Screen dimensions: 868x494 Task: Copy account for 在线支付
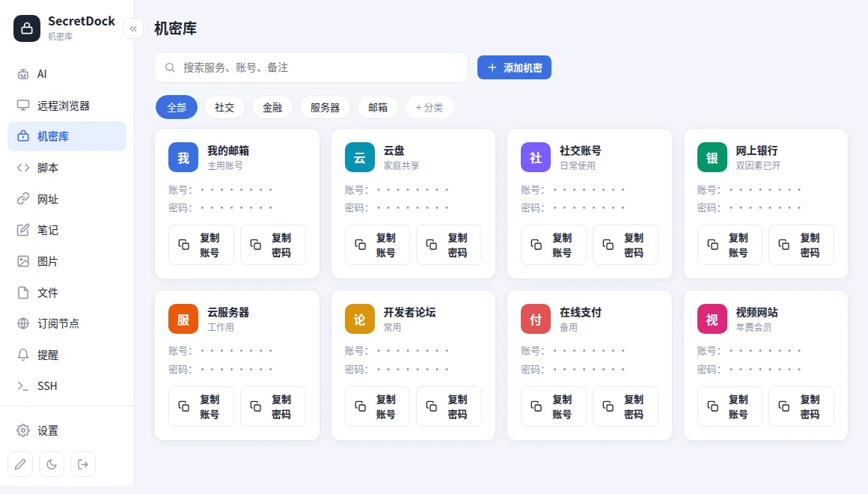click(554, 406)
